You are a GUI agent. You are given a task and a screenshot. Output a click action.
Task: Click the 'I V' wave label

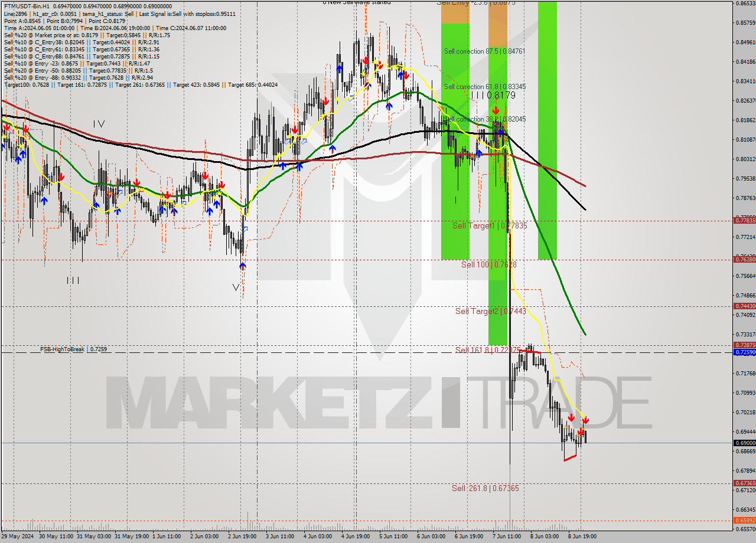click(x=99, y=124)
